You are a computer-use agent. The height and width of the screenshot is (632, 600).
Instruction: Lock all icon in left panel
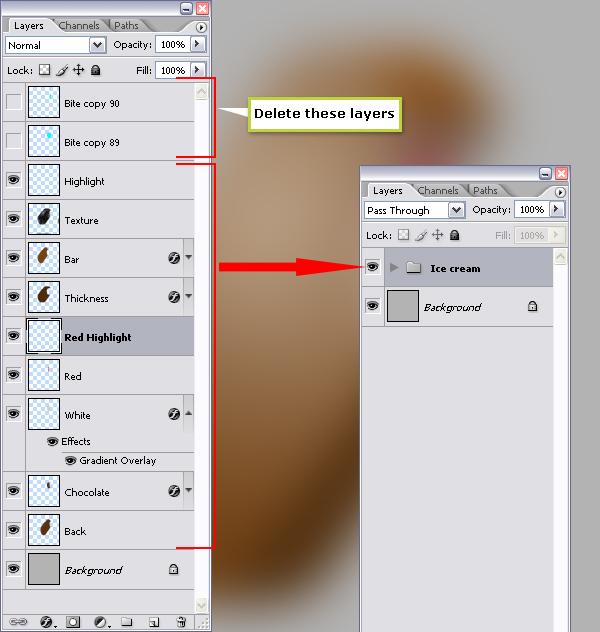96,70
